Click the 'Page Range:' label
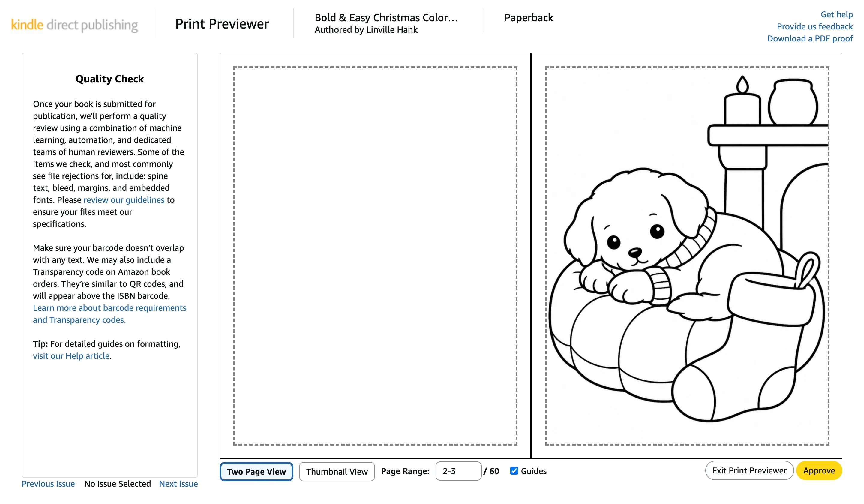The width and height of the screenshot is (864, 504). click(x=405, y=471)
